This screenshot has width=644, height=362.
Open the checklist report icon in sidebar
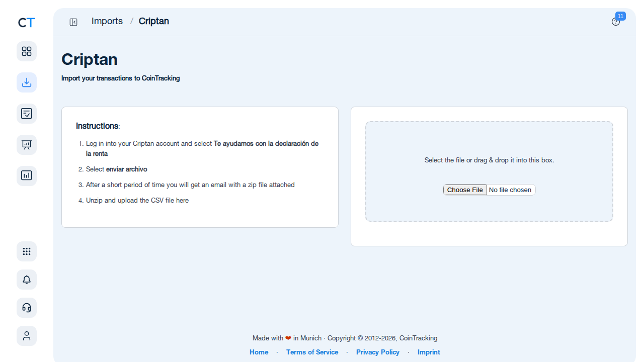point(27,114)
